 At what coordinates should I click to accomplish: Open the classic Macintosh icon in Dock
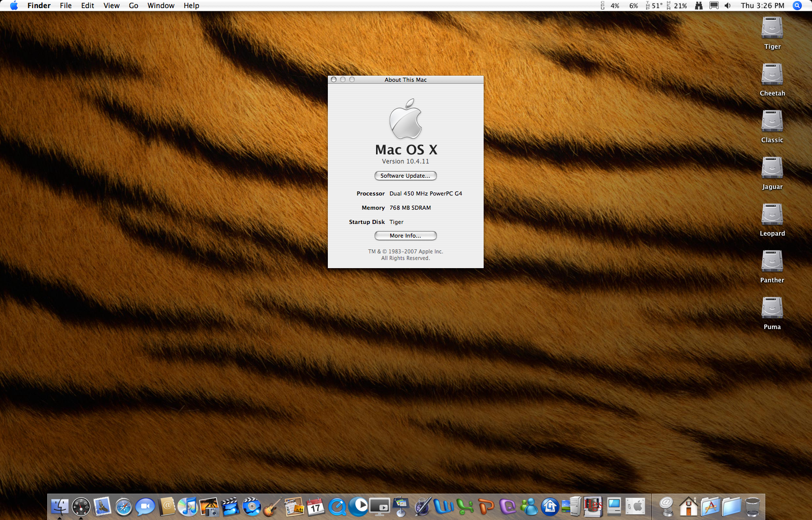(x=614, y=506)
